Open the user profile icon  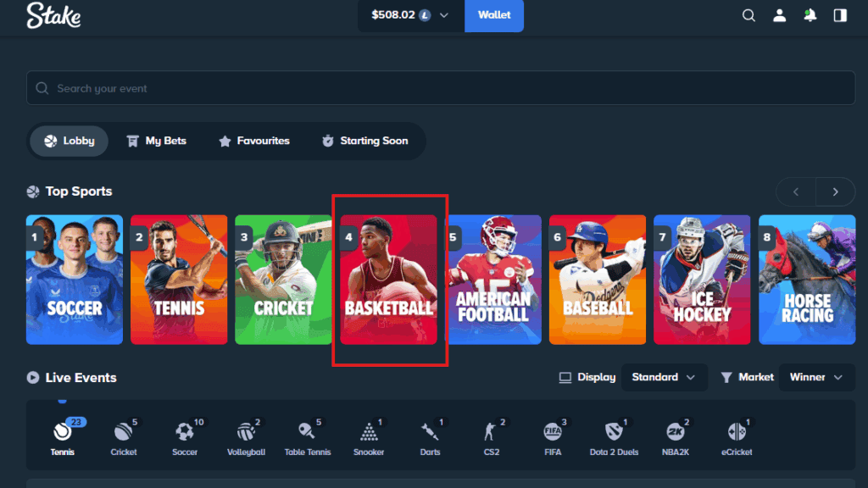click(779, 14)
